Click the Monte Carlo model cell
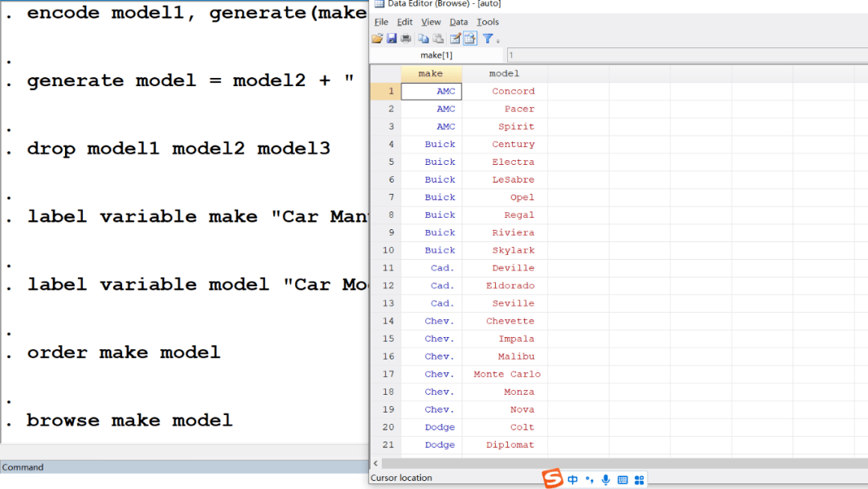Screen dimensions: 868x489 click(x=505, y=374)
